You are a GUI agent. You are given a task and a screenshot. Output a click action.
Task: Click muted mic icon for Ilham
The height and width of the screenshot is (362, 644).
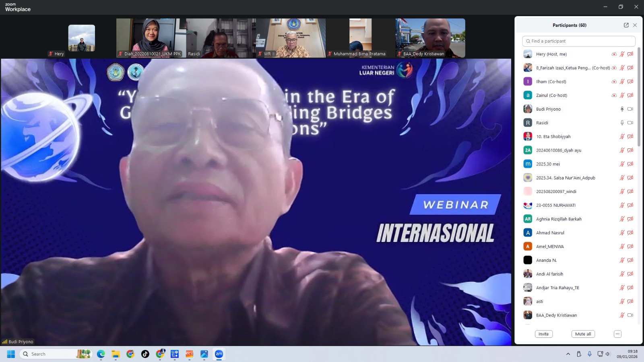(x=622, y=82)
